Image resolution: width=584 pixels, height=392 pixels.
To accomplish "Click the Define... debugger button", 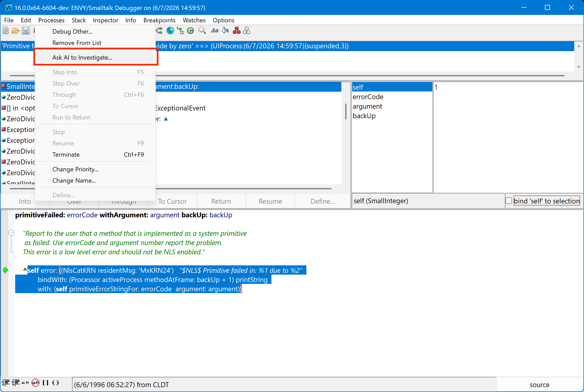I will point(323,201).
